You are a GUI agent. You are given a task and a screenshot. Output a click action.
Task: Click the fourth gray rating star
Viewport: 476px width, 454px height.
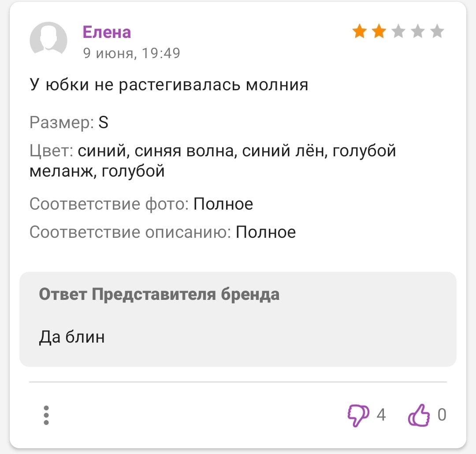[418, 32]
